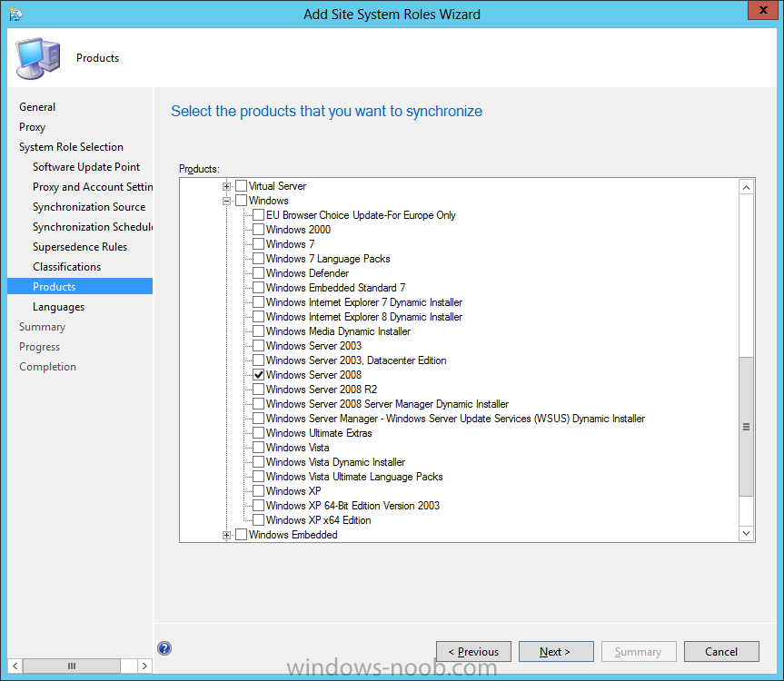Go to Synchronization Schedule step
This screenshot has height=681, width=784.
[x=93, y=227]
